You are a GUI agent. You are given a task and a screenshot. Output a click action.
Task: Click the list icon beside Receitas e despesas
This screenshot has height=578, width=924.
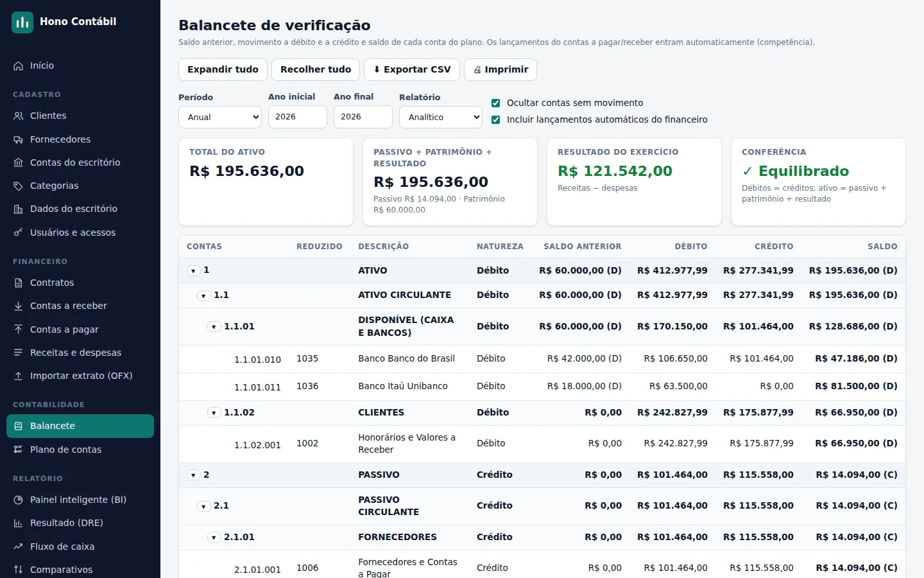point(18,353)
